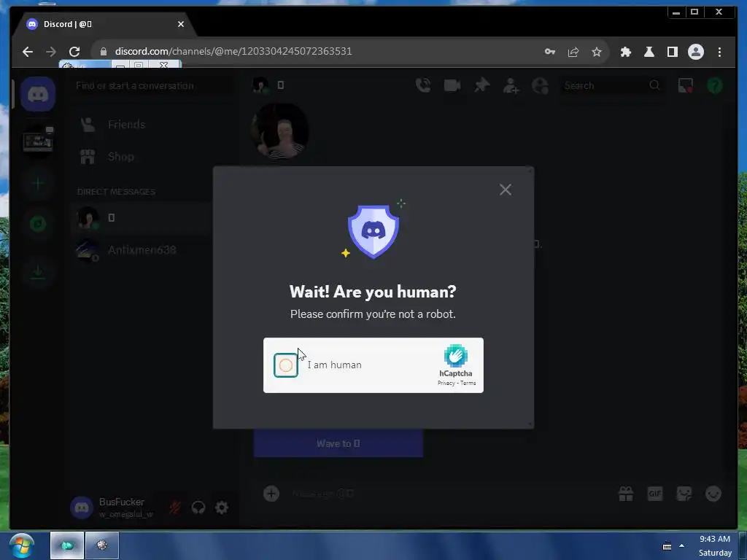
Task: Open hCaptcha Terms link
Action: 468,383
